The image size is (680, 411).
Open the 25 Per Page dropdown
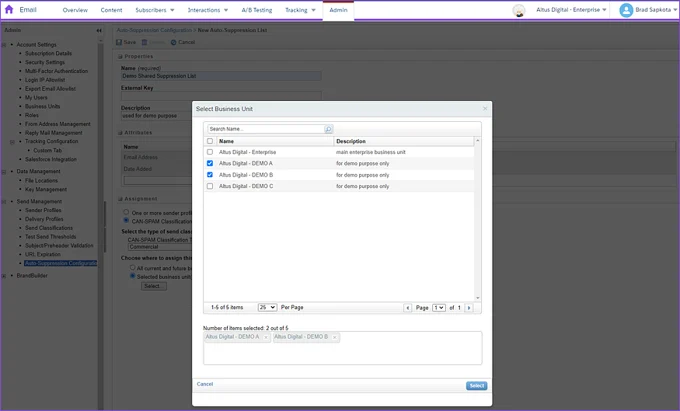(x=267, y=307)
